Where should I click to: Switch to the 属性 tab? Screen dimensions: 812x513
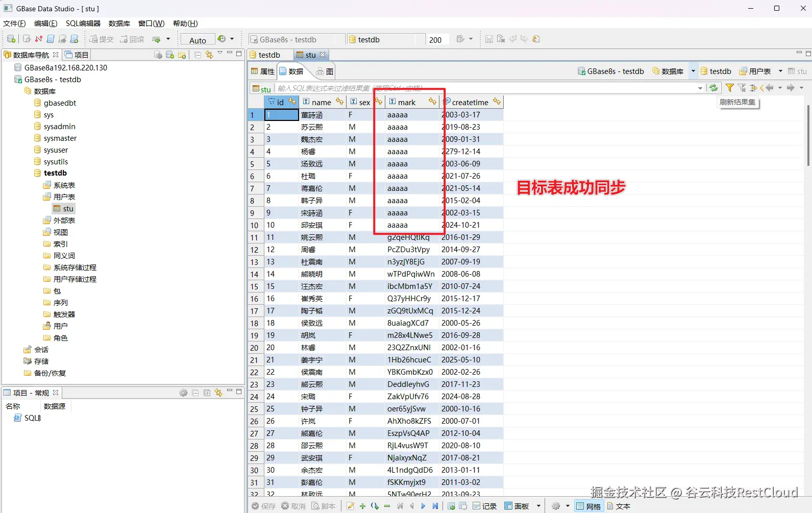[x=263, y=71]
